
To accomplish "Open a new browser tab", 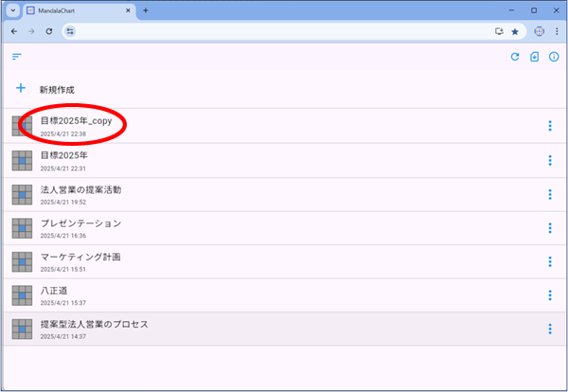I will tap(146, 10).
